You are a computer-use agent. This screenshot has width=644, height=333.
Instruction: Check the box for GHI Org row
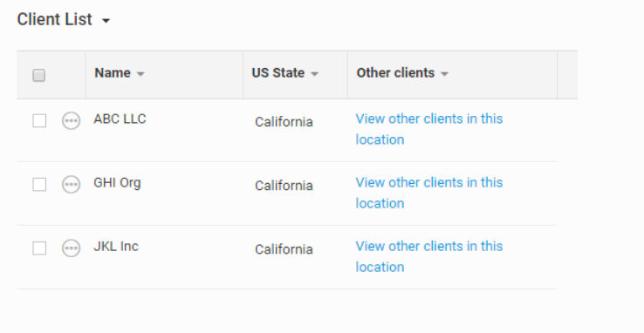[x=39, y=185]
